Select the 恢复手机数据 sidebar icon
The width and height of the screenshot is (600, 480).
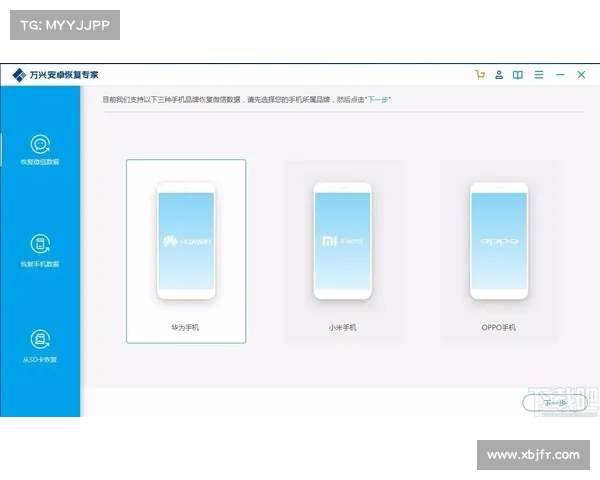[40, 244]
